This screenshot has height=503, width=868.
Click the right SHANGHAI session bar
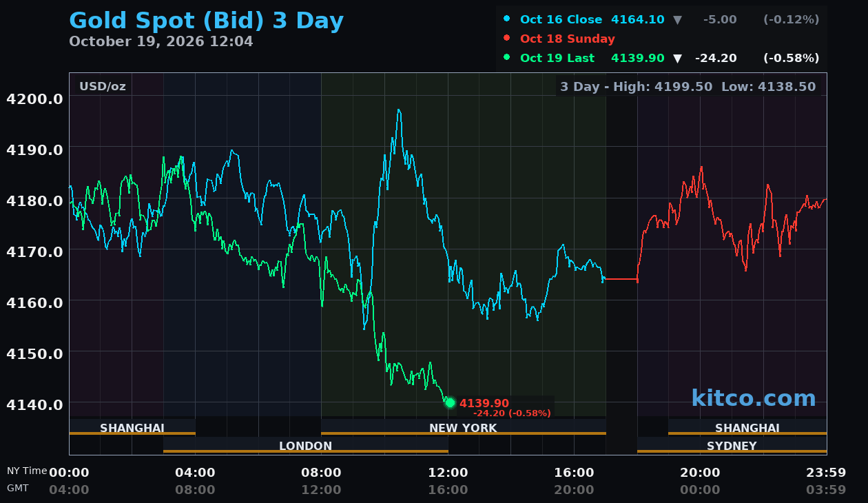pyautogui.click(x=747, y=427)
